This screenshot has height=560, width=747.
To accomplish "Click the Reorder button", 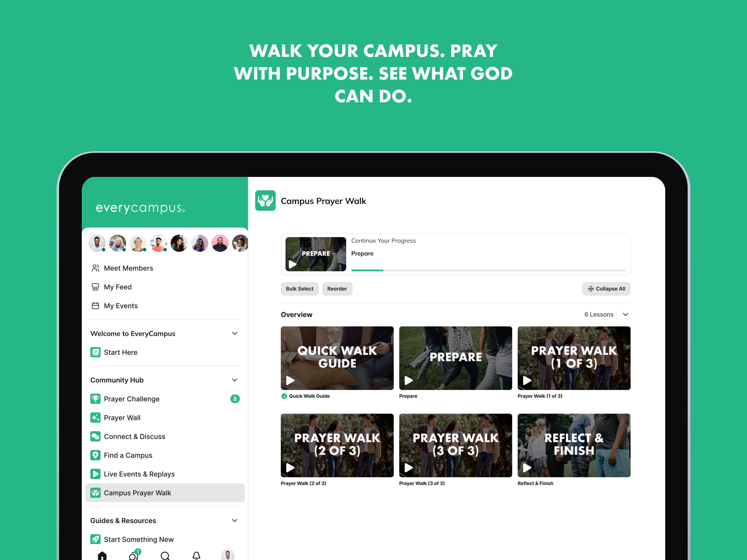I will coord(337,289).
